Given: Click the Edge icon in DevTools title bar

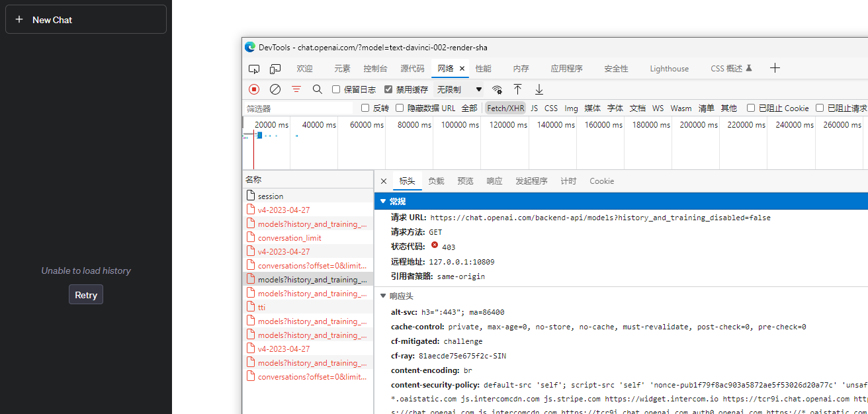Looking at the screenshot, I should tap(250, 47).
